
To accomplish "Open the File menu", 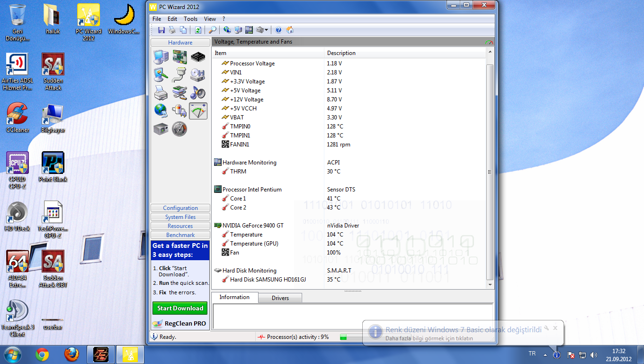I will pyautogui.click(x=157, y=19).
